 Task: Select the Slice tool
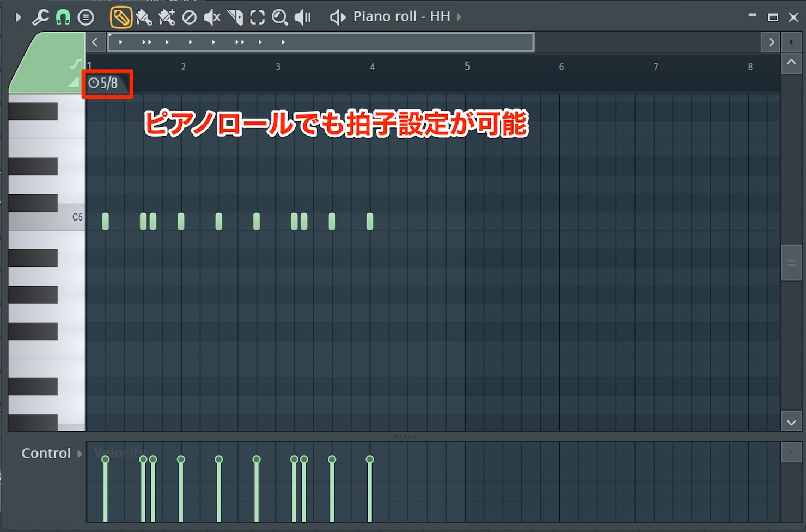click(x=235, y=17)
